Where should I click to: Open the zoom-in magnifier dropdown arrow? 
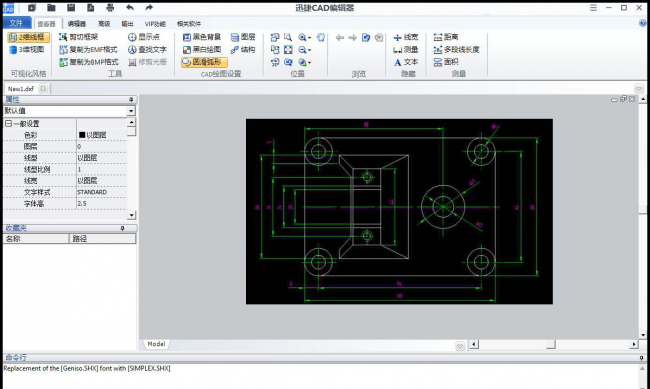click(309, 38)
